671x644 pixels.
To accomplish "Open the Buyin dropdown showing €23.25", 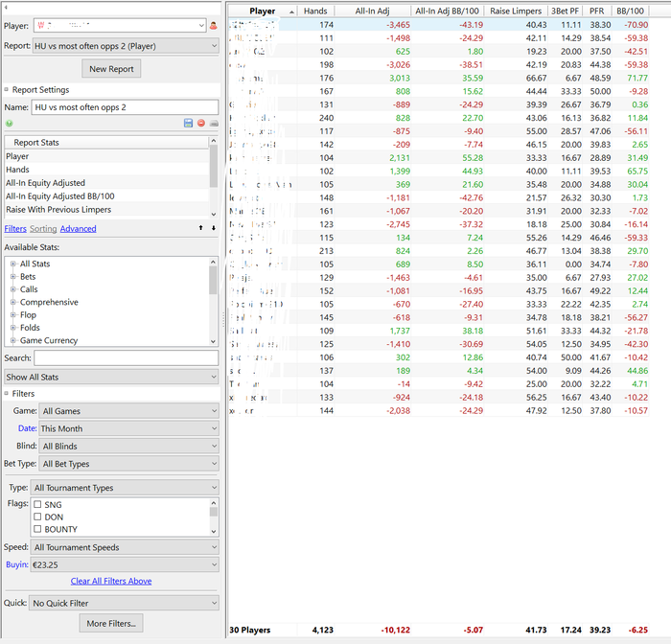I will pos(125,564).
